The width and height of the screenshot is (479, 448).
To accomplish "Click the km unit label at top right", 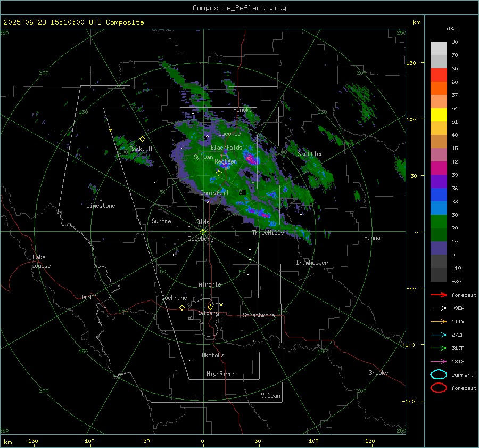I will 416,22.
